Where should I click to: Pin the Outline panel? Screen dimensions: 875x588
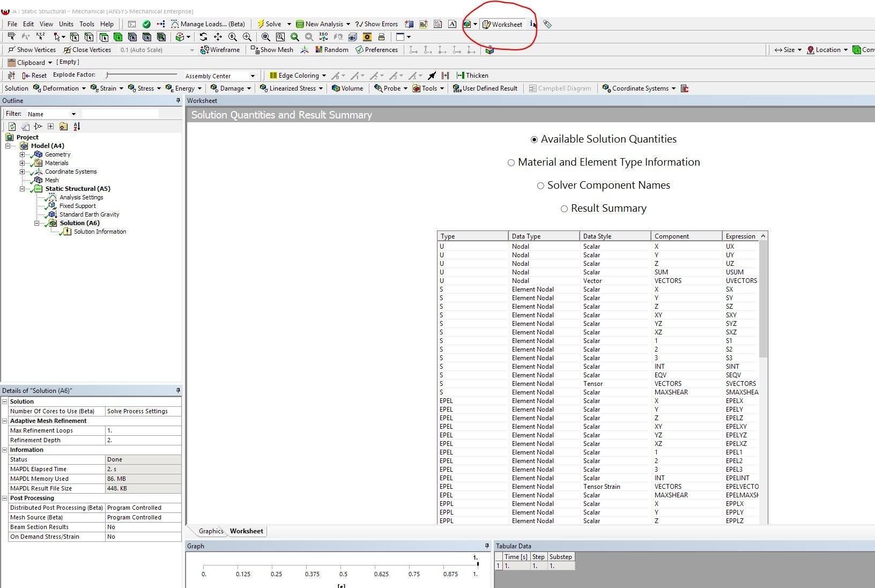coord(178,101)
